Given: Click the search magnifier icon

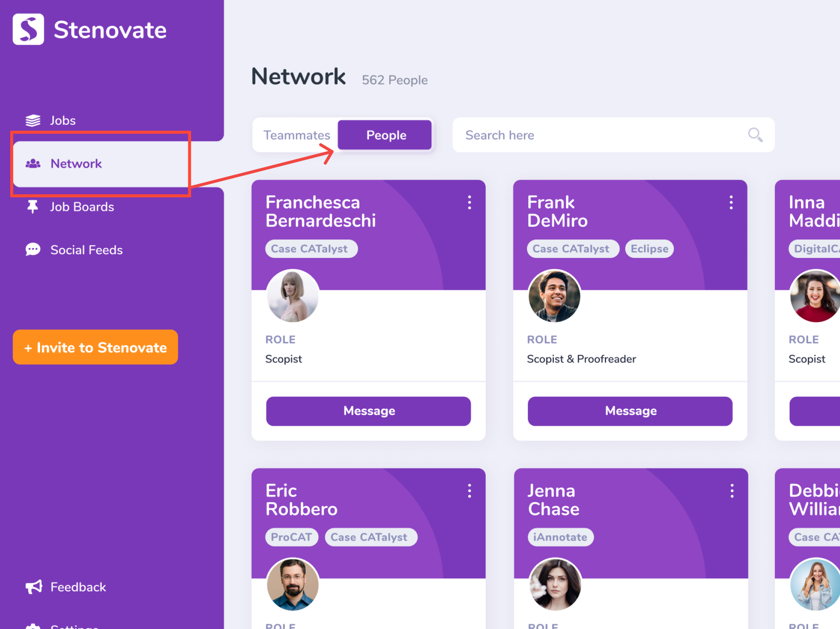Looking at the screenshot, I should point(755,135).
